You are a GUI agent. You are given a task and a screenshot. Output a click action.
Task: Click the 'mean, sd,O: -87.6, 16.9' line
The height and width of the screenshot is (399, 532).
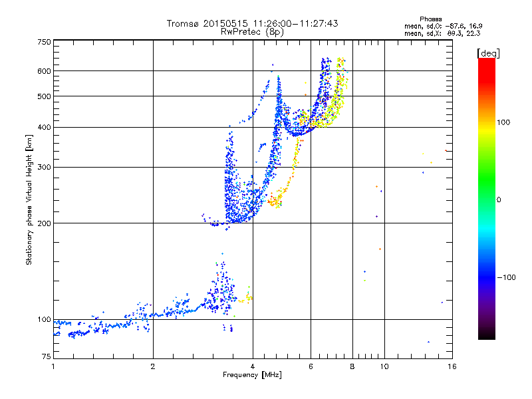(443, 26)
